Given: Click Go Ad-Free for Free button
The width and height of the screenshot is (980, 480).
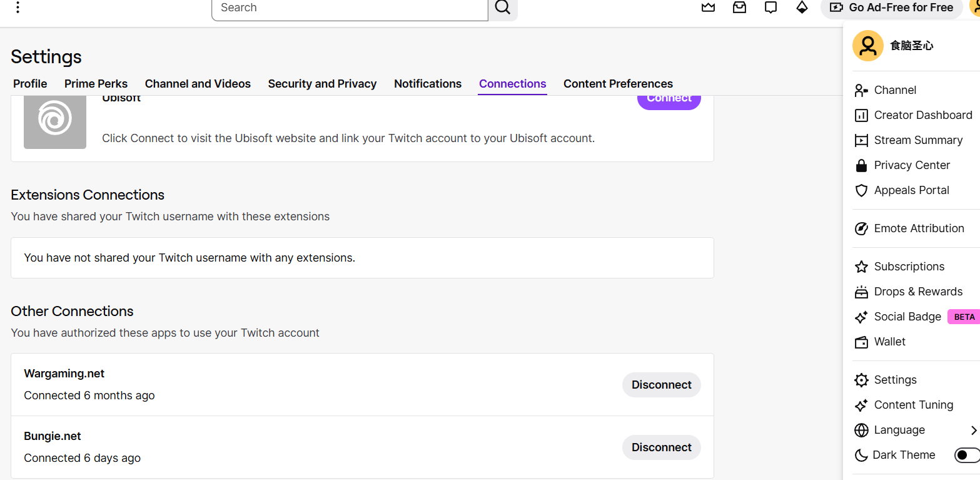Looking at the screenshot, I should tap(891, 8).
